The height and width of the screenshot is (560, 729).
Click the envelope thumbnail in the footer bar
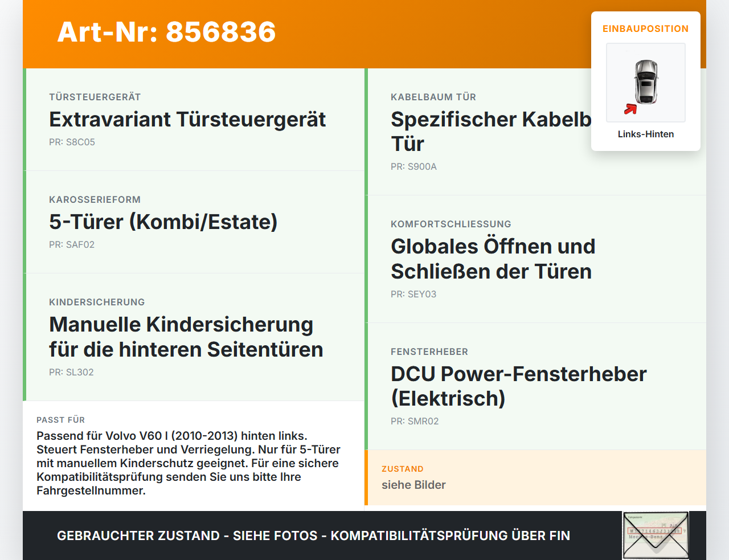[656, 536]
